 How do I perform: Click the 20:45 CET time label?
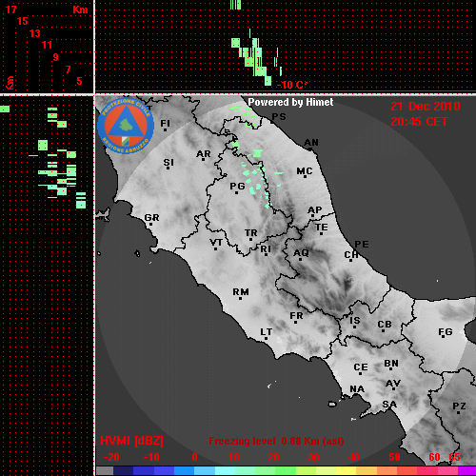tap(419, 122)
